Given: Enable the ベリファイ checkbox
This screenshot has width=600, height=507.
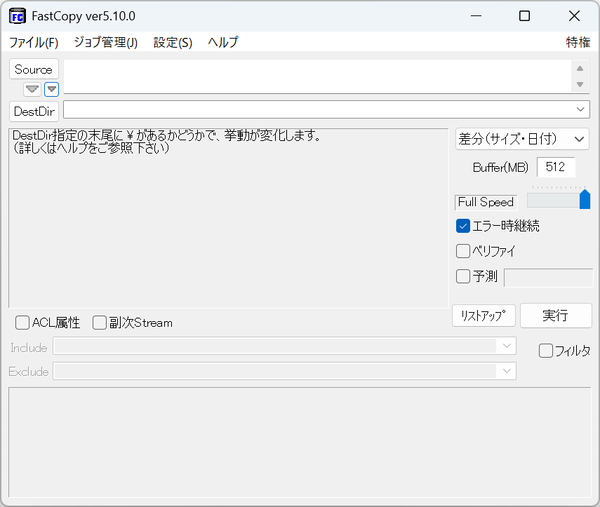Looking at the screenshot, I should click(463, 251).
